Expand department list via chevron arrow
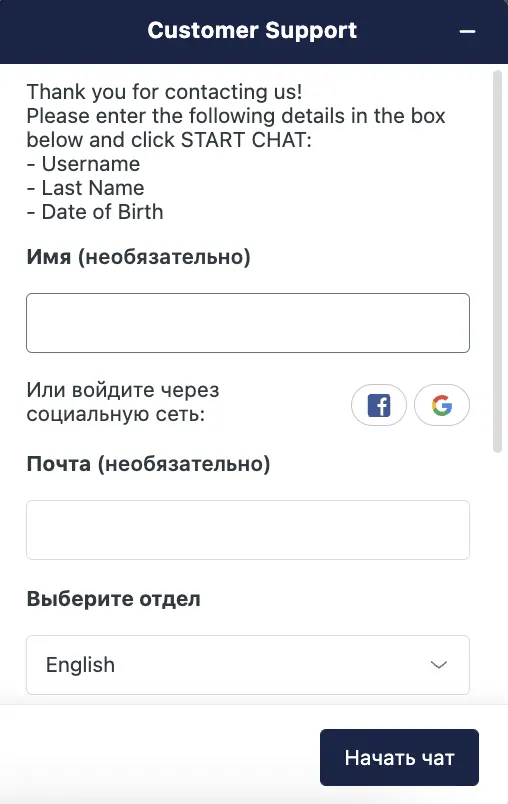Viewport: 508px width, 804px height. click(x=439, y=665)
